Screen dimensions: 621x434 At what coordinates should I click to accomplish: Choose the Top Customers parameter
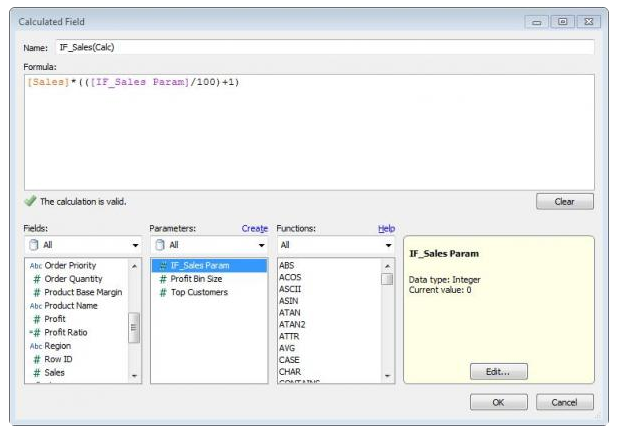(x=199, y=292)
